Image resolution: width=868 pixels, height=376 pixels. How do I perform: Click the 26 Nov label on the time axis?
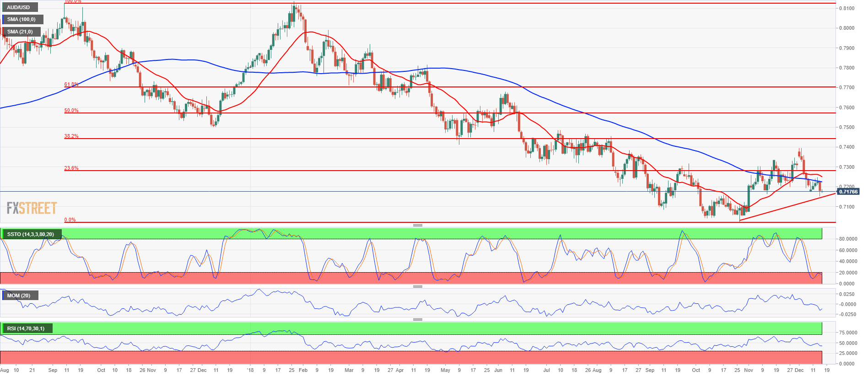148,370
